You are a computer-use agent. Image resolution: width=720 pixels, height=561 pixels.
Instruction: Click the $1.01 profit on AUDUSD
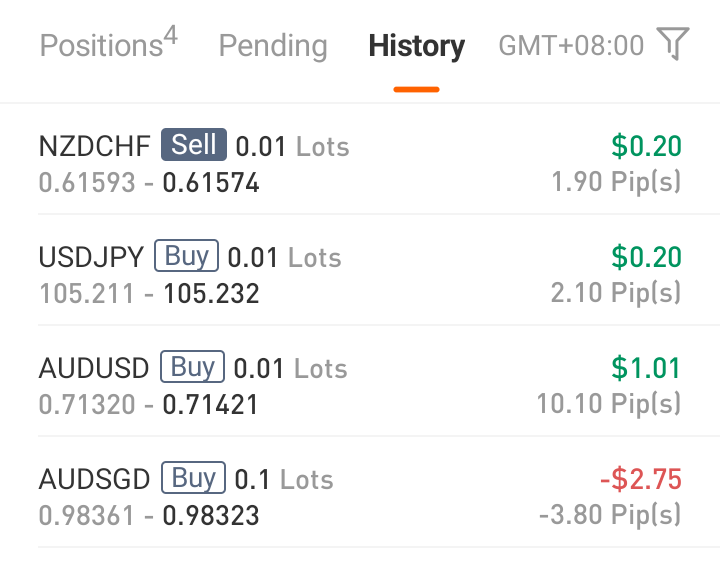[x=646, y=368]
